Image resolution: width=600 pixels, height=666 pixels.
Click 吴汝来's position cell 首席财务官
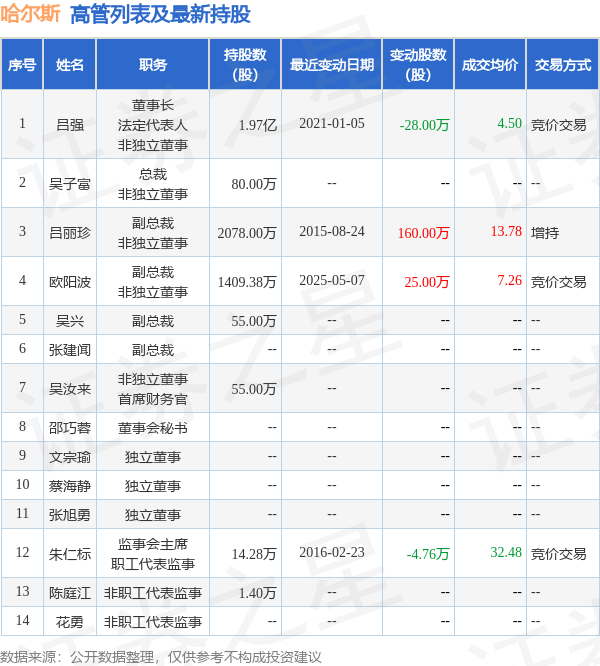152,389
